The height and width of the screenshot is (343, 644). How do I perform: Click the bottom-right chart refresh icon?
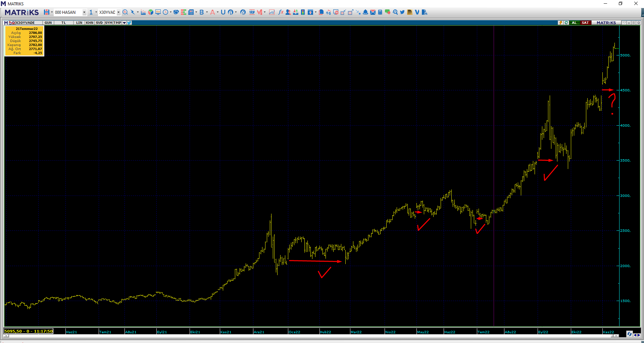[x=629, y=334]
